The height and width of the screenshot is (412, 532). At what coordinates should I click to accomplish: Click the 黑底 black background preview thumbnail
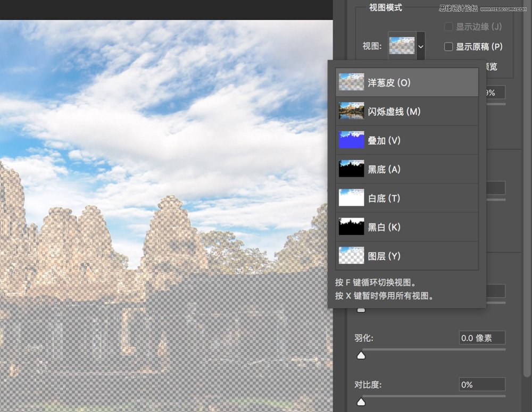(351, 169)
